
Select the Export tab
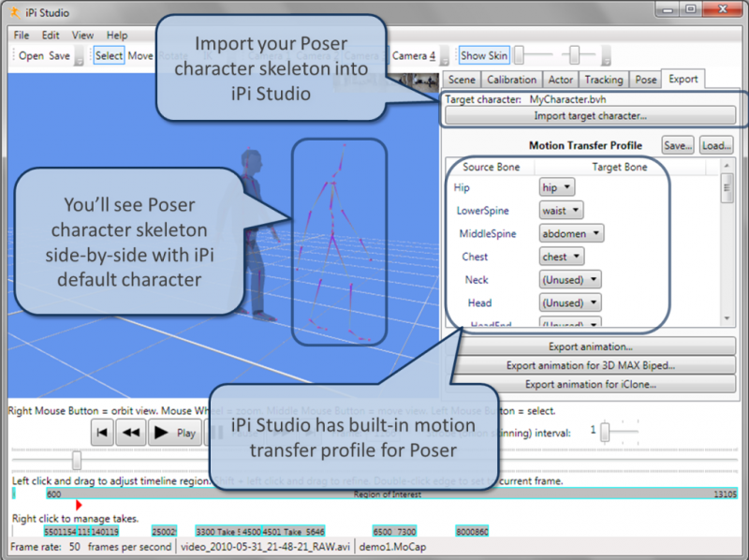pos(683,79)
